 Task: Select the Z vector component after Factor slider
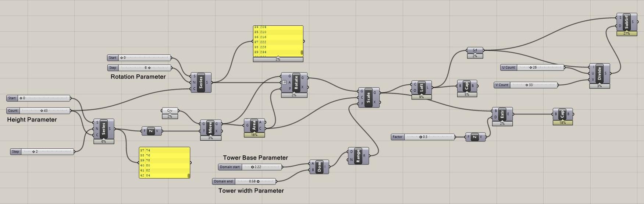pos(476,137)
